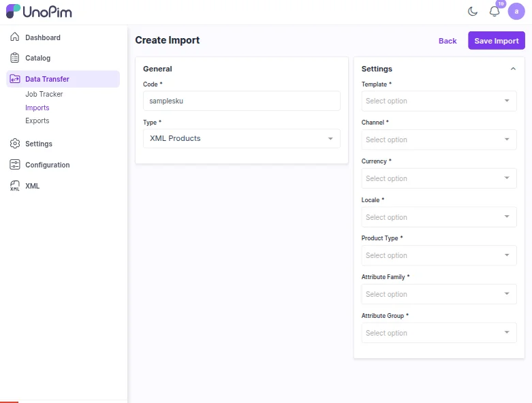Viewport: 532px width, 403px height.
Task: Click the Data Transfer icon
Action: [14, 79]
